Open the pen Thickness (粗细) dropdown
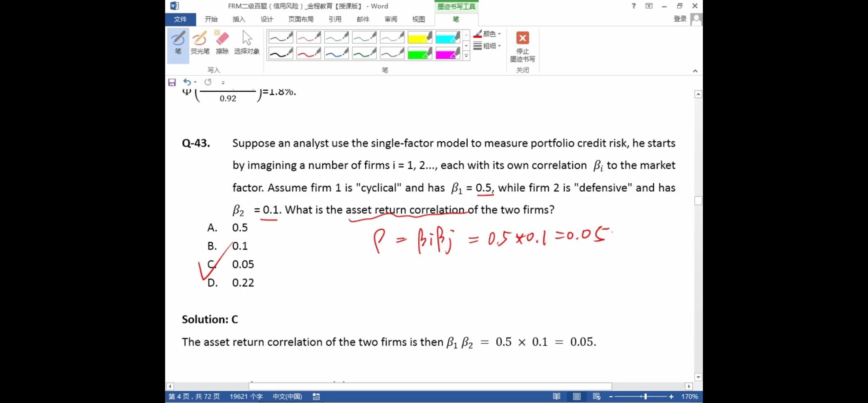 coord(488,46)
